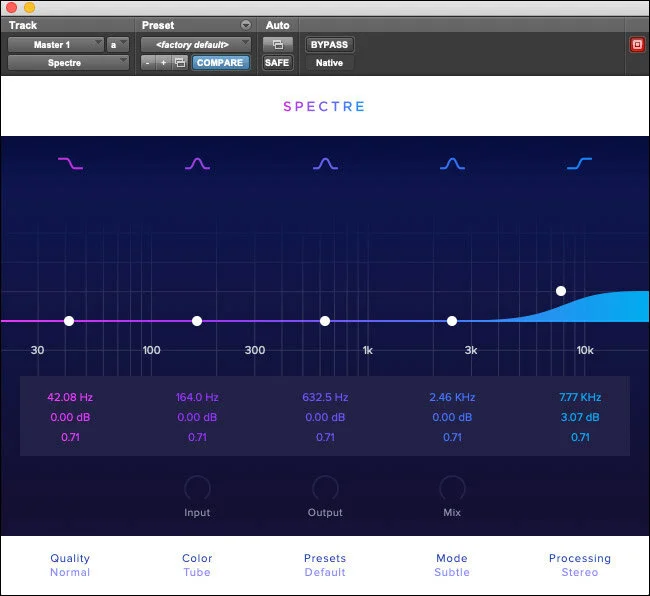This screenshot has width=650, height=596.
Task: Click the 0.71 Q value under 2.46 KHz
Action: point(452,437)
